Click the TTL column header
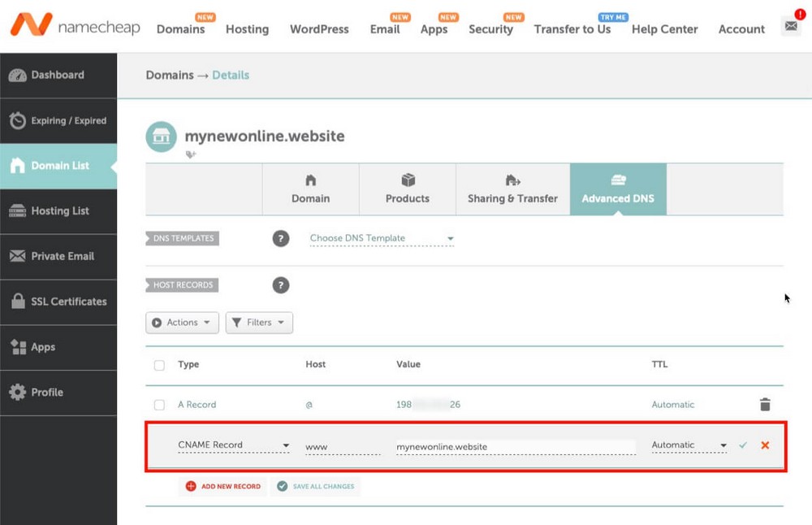 (x=659, y=364)
